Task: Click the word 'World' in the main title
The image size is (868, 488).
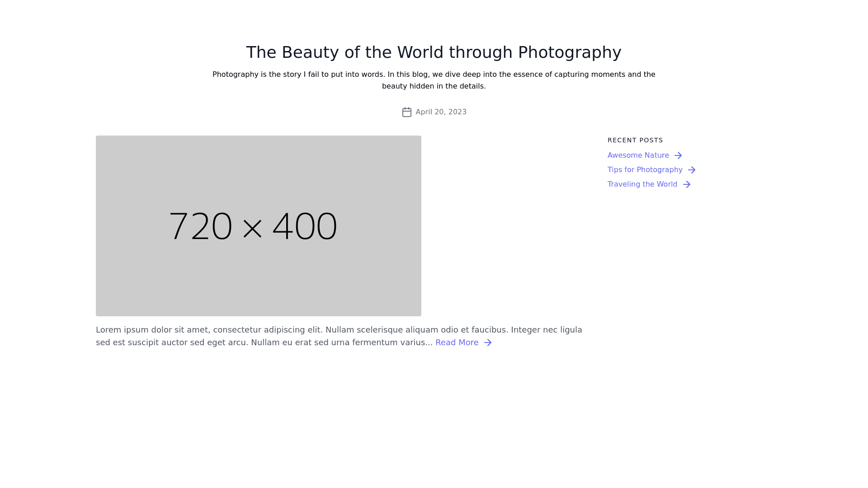Action: (x=420, y=52)
